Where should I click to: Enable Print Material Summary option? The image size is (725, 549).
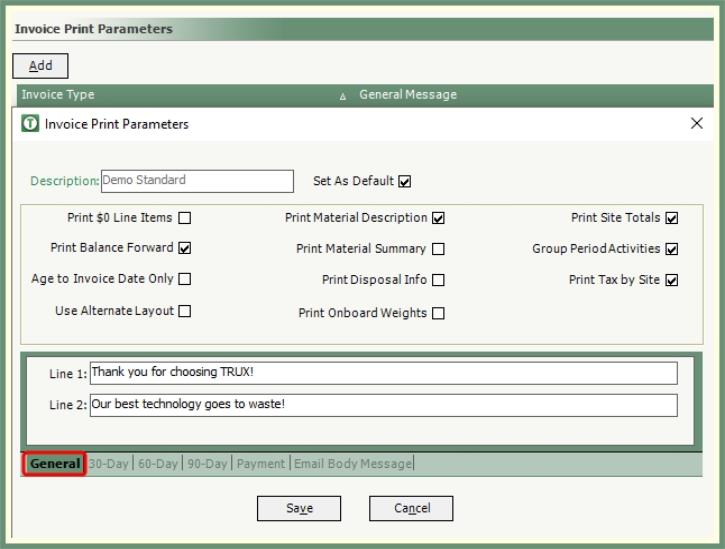[x=438, y=249]
